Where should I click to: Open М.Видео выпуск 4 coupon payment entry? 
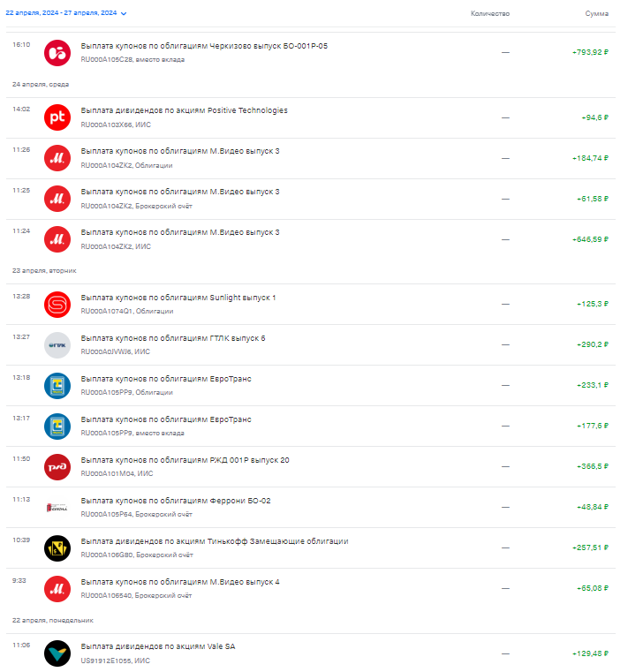click(311, 589)
